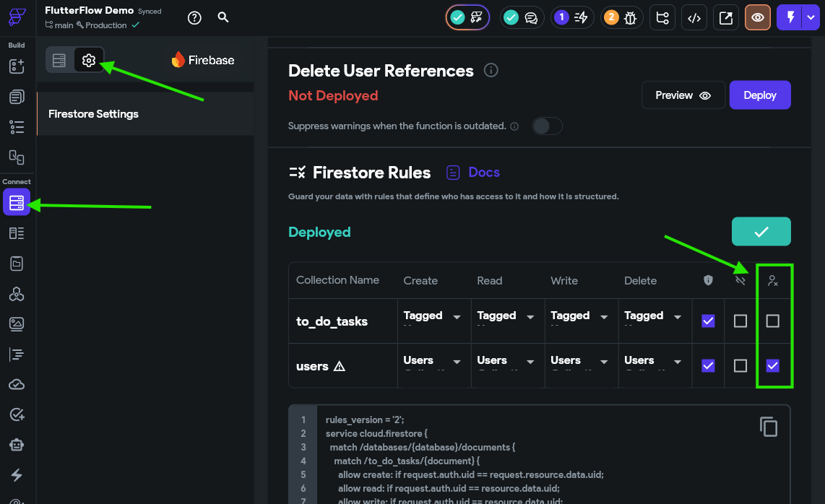Open the Firestore database sidebar icon
This screenshot has width=825, height=504.
(17, 202)
